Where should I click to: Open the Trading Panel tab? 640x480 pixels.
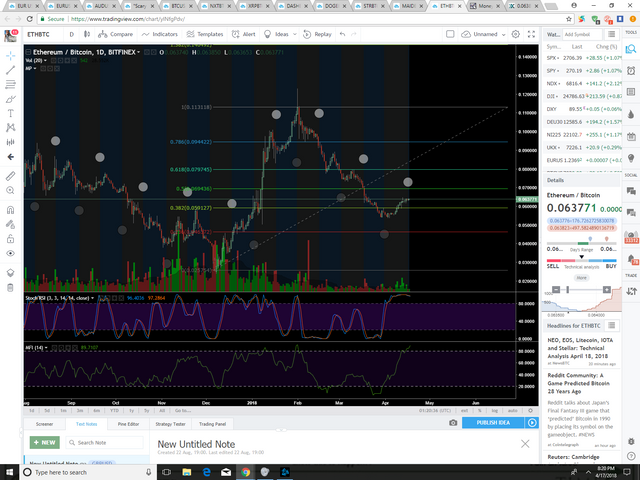tap(212, 424)
